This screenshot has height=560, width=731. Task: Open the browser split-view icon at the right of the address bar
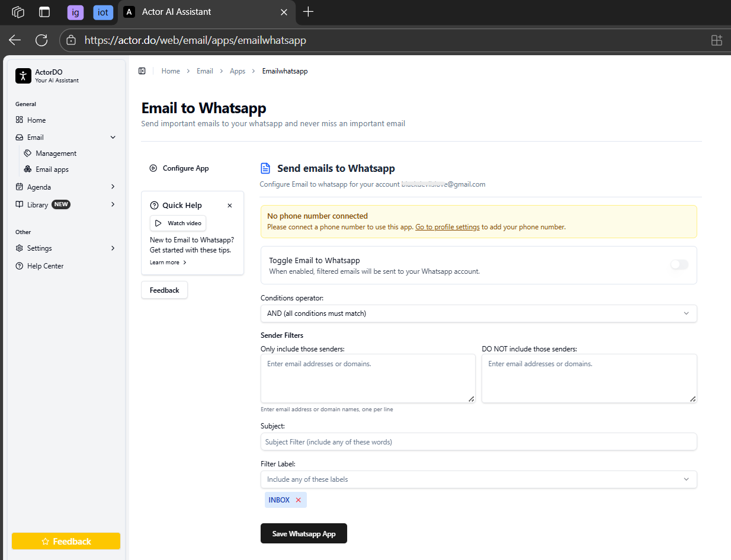[716, 40]
